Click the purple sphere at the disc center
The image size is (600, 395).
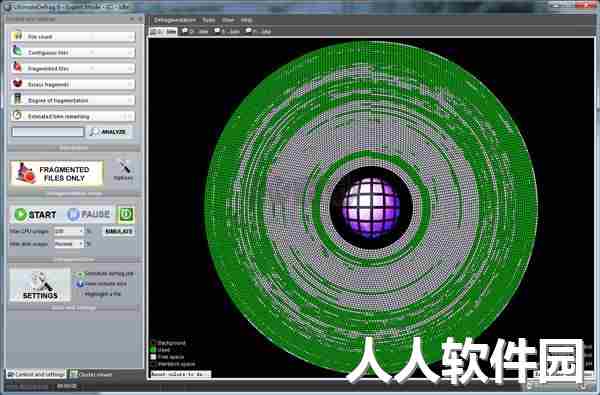coord(371,207)
